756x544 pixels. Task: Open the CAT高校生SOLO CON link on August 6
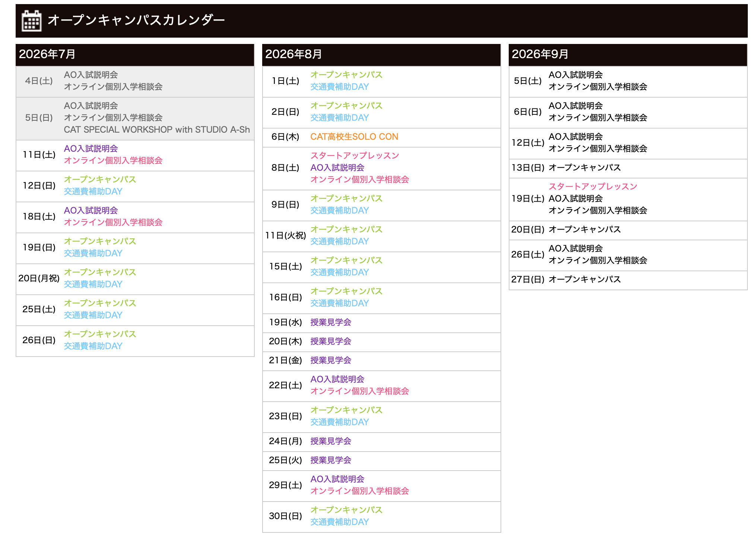click(x=354, y=137)
